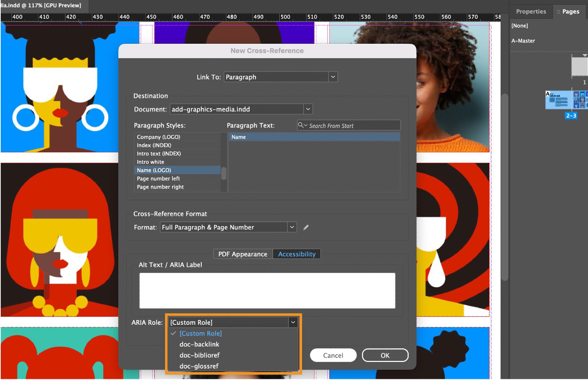Select doc-glossref in the ARIA Role list
The width and height of the screenshot is (588, 380).
(x=199, y=366)
